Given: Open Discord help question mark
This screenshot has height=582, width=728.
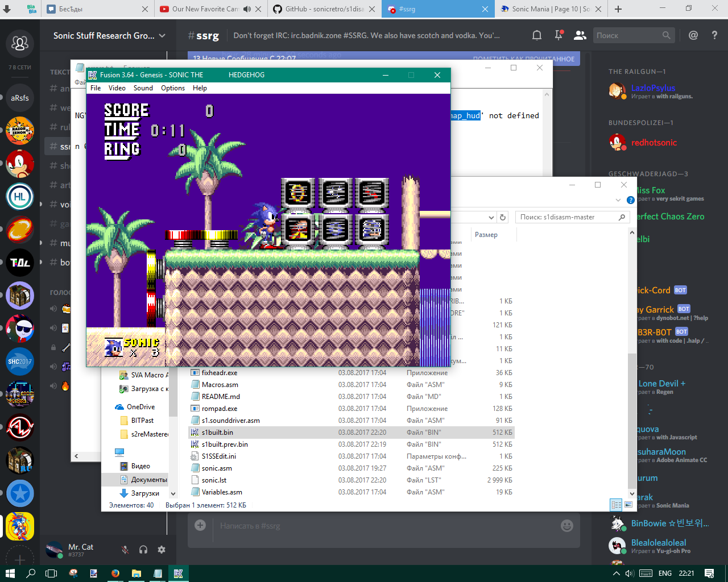Looking at the screenshot, I should 714,35.
